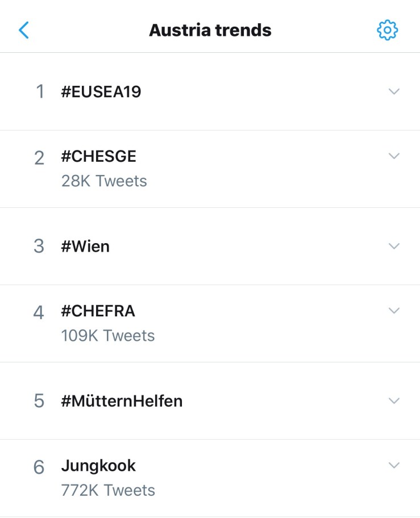
Task: Click the 28K Tweets count
Action: [x=104, y=181]
